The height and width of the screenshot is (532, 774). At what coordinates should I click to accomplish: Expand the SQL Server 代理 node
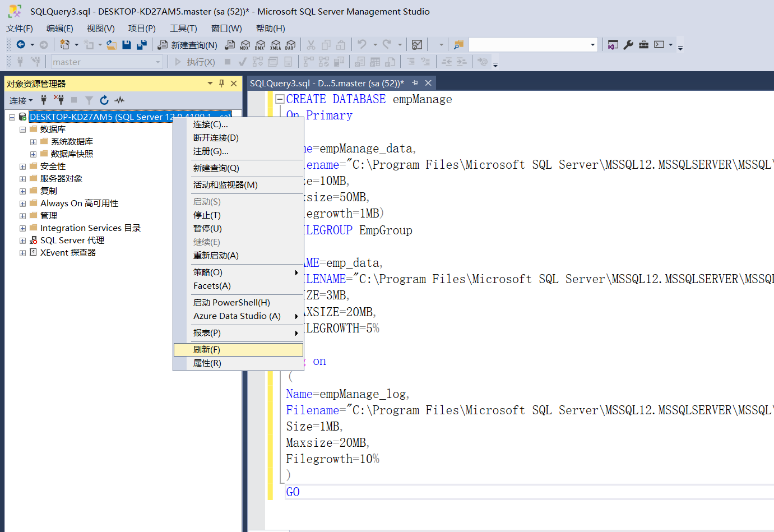[22, 240]
